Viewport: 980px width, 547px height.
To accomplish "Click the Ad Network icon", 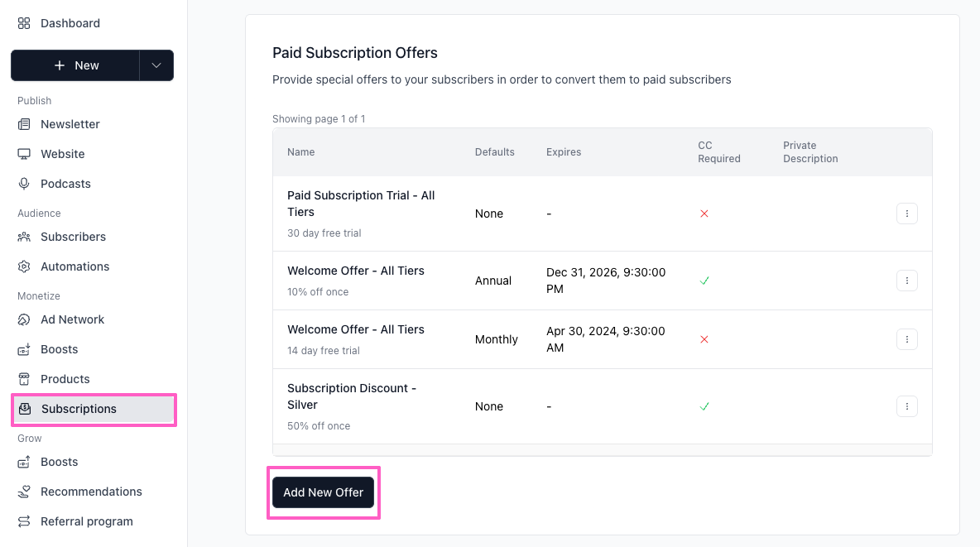I will 24,319.
